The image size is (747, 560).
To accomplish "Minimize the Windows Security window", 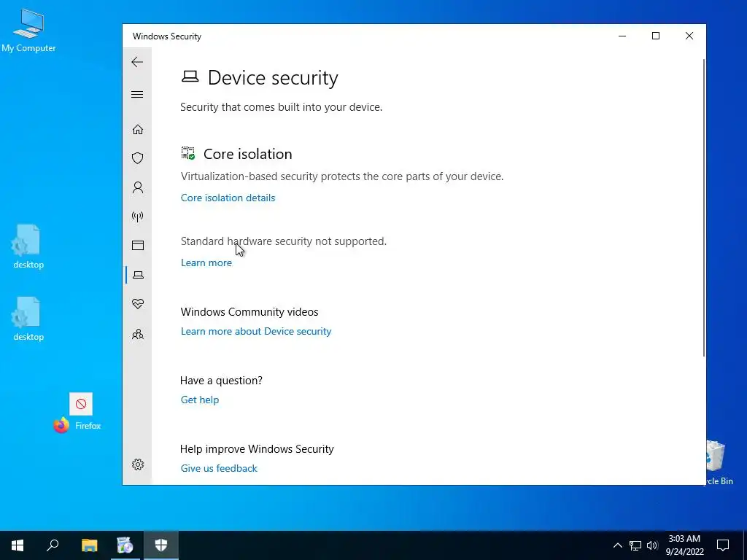I will pos(622,36).
